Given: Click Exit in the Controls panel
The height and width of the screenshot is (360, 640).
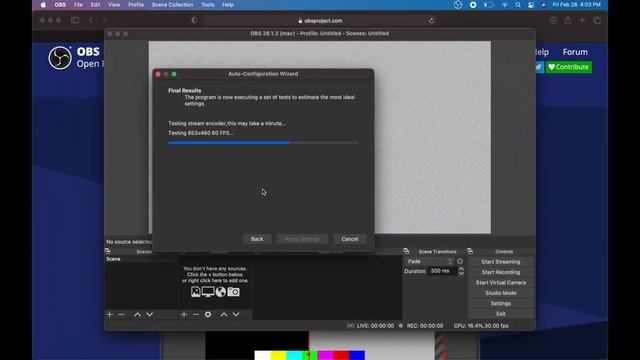Looking at the screenshot, I should tap(501, 314).
